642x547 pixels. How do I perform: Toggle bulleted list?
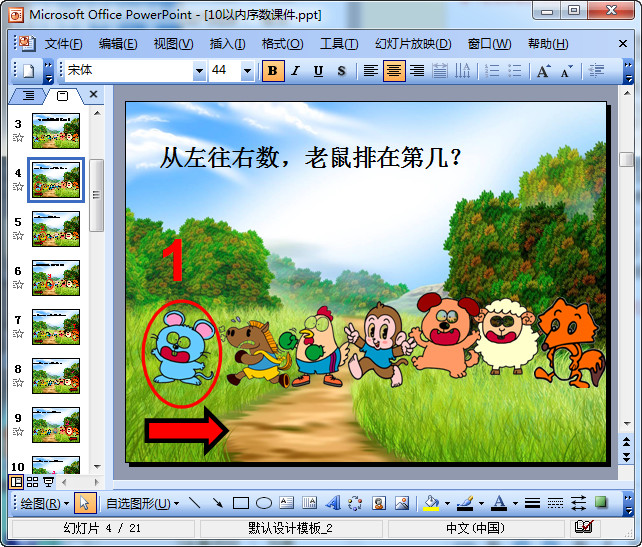[515, 71]
